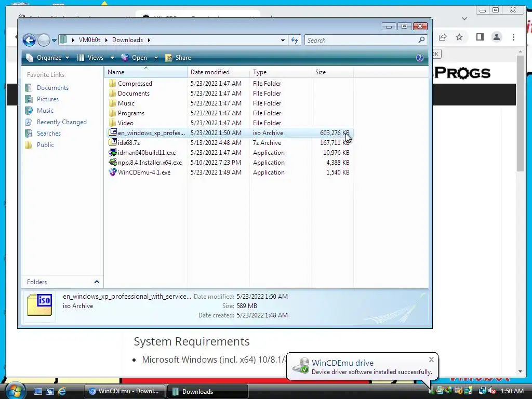The width and height of the screenshot is (532, 399).
Task: Click Chrome's share page icon
Action: [443, 37]
